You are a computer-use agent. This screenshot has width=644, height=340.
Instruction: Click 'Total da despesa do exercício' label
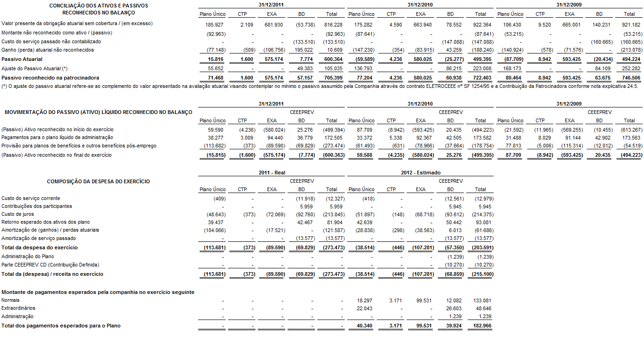tap(40, 247)
